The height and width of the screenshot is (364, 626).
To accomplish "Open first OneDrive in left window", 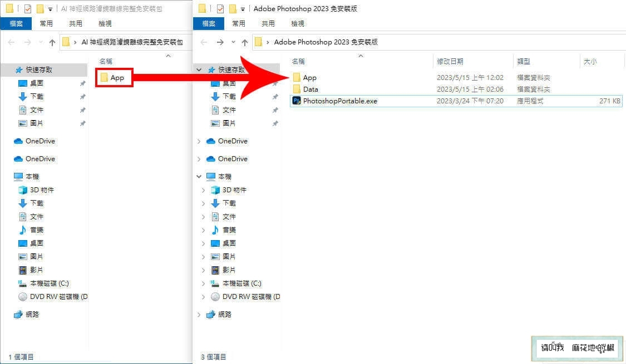I will click(x=34, y=141).
